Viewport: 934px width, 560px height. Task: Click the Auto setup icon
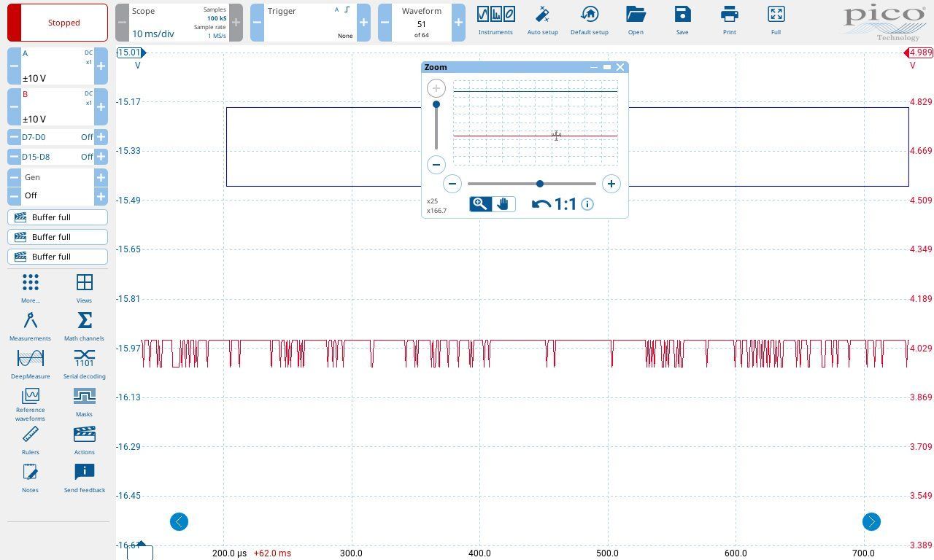pyautogui.click(x=542, y=20)
